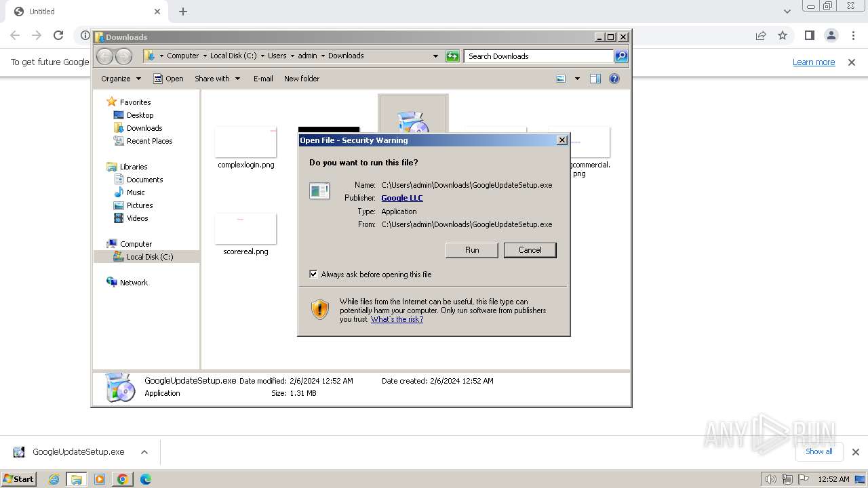Click Chrome forward arrow icon

click(37, 35)
